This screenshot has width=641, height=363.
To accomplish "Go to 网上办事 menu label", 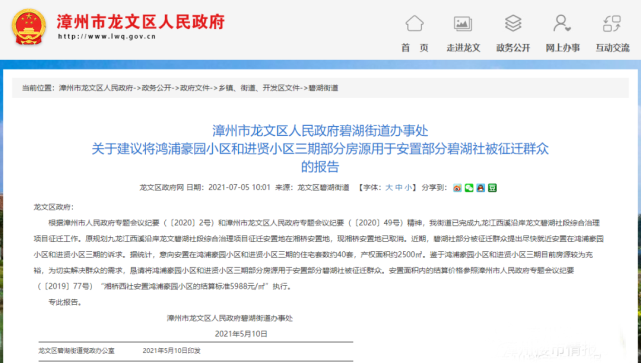I will tap(563, 48).
